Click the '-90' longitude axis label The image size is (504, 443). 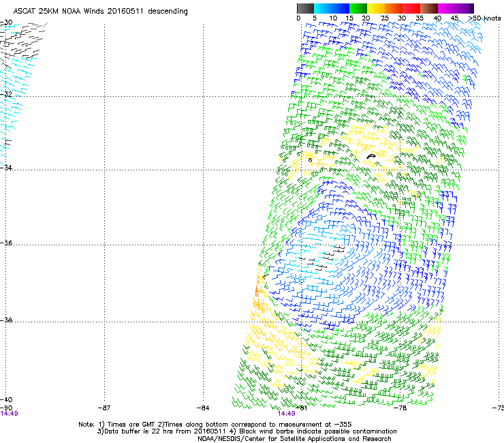click(x=6, y=408)
